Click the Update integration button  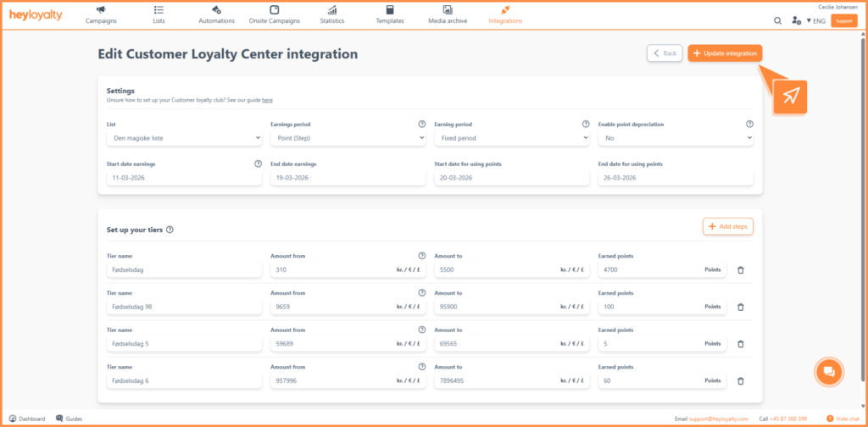coord(726,53)
